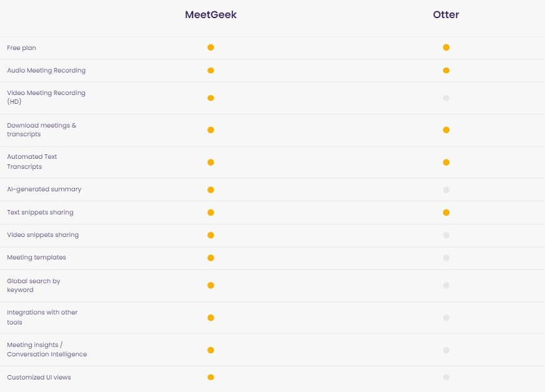Click MeetGeek's Meeting templates dot
The width and height of the screenshot is (545, 392).
click(211, 258)
